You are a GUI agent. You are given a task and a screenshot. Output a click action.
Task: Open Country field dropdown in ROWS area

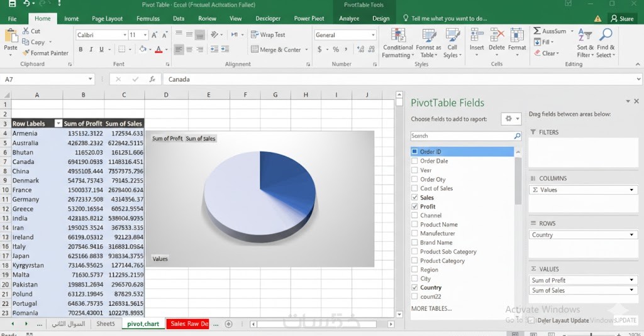click(x=631, y=235)
